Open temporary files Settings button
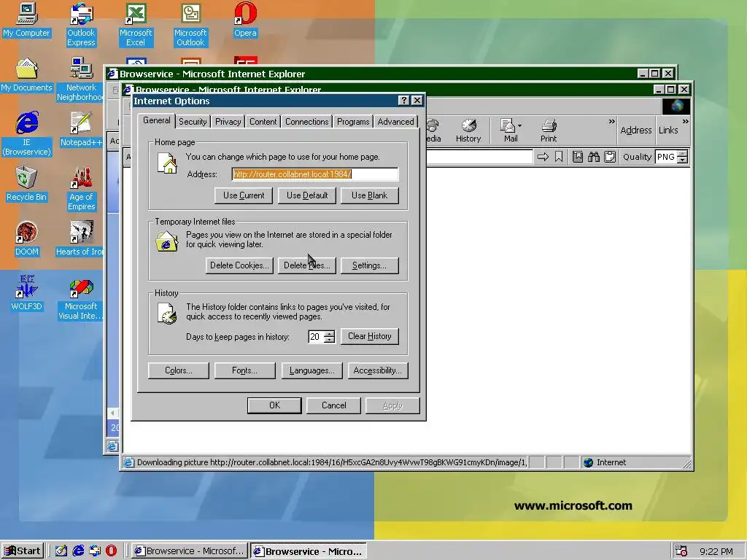 pos(369,265)
